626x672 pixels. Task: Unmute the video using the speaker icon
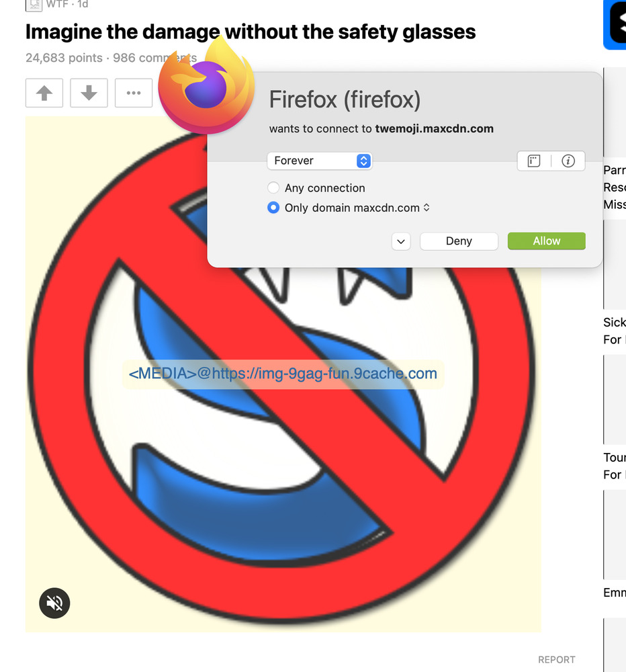click(x=54, y=603)
